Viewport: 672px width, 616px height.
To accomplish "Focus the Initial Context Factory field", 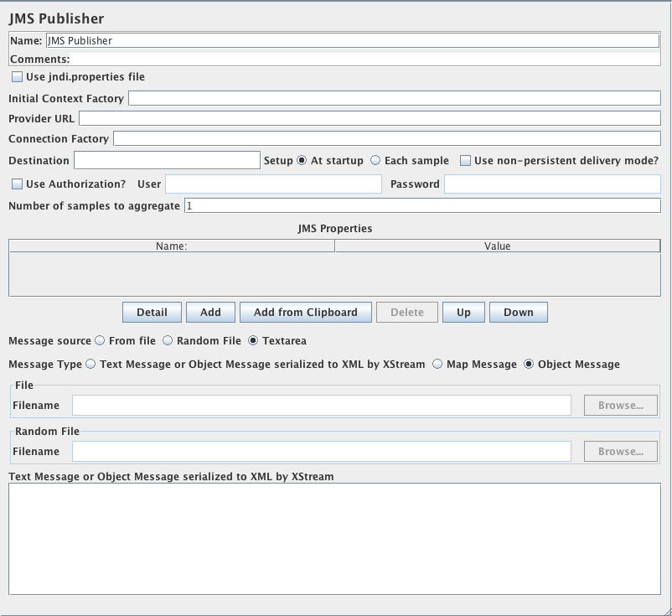I will (x=394, y=99).
